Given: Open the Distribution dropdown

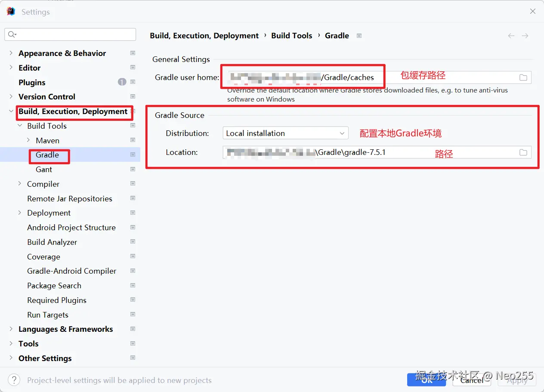Looking at the screenshot, I should click(285, 133).
